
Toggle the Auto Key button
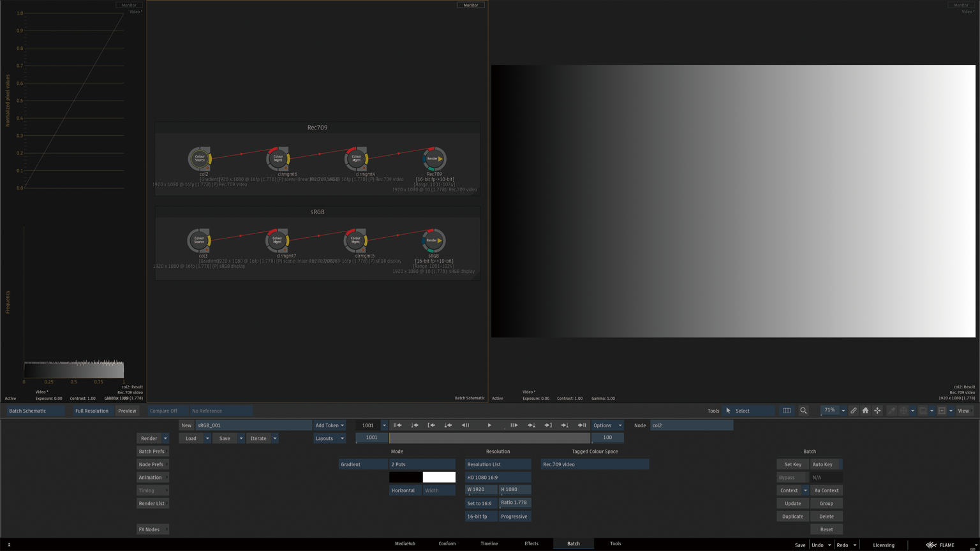pyautogui.click(x=826, y=464)
